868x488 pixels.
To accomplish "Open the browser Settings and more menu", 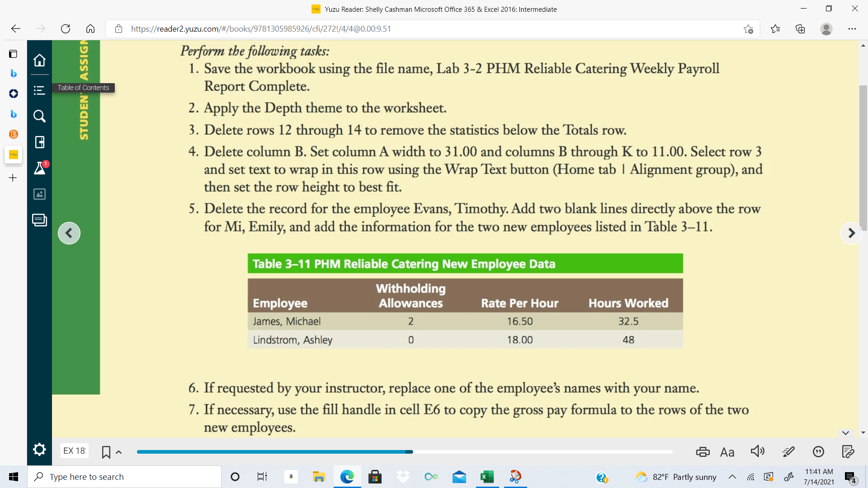I will pyautogui.click(x=852, y=29).
